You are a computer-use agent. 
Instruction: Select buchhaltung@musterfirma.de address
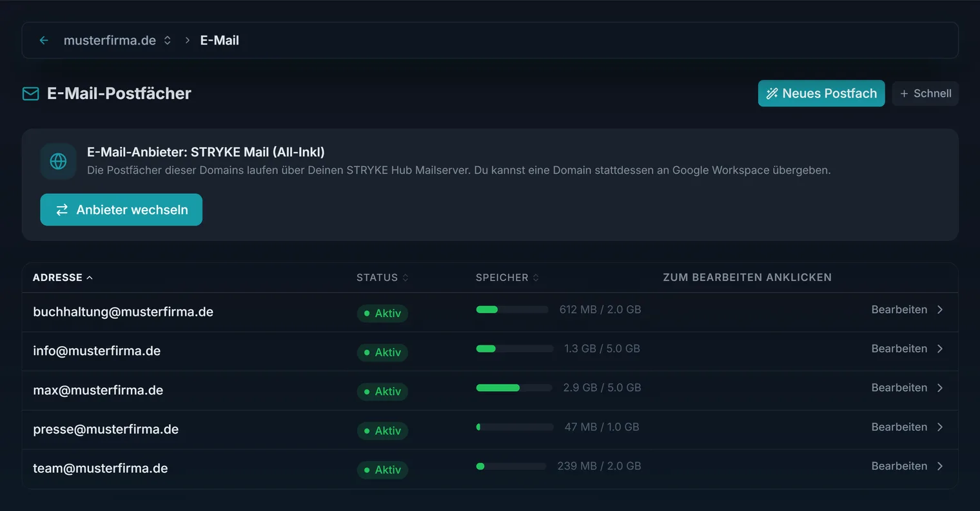pyautogui.click(x=123, y=312)
